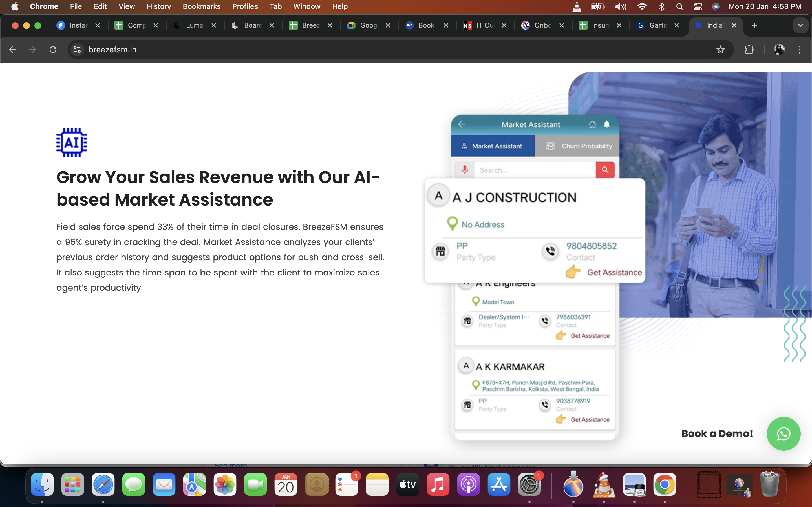
Task: Click the forward navigation arrow
Action: 32,49
